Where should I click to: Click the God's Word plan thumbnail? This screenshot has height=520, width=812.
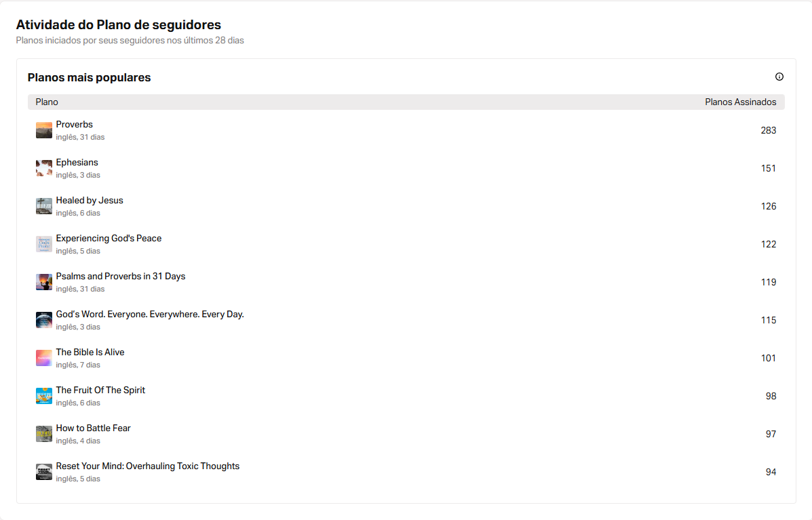44,320
